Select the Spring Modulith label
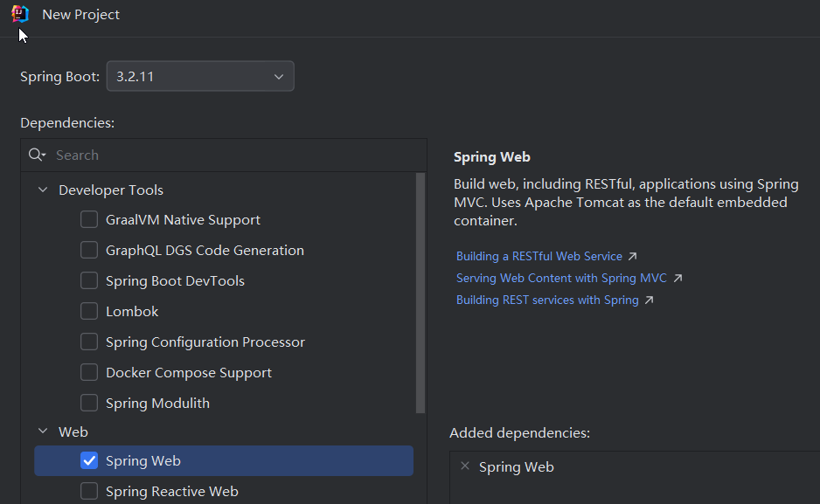Screen dimensions: 820x504 pos(157,404)
